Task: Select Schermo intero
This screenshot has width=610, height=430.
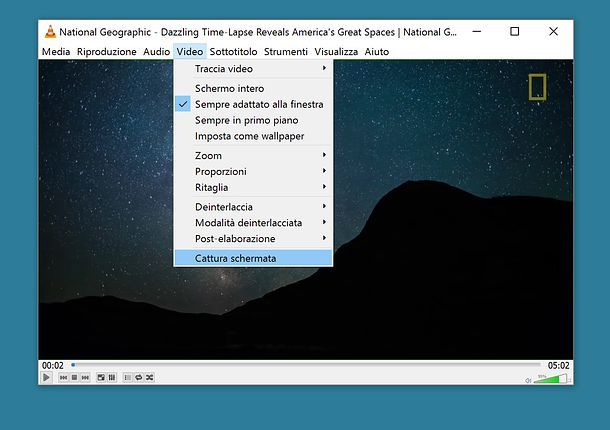Action: (x=253, y=88)
